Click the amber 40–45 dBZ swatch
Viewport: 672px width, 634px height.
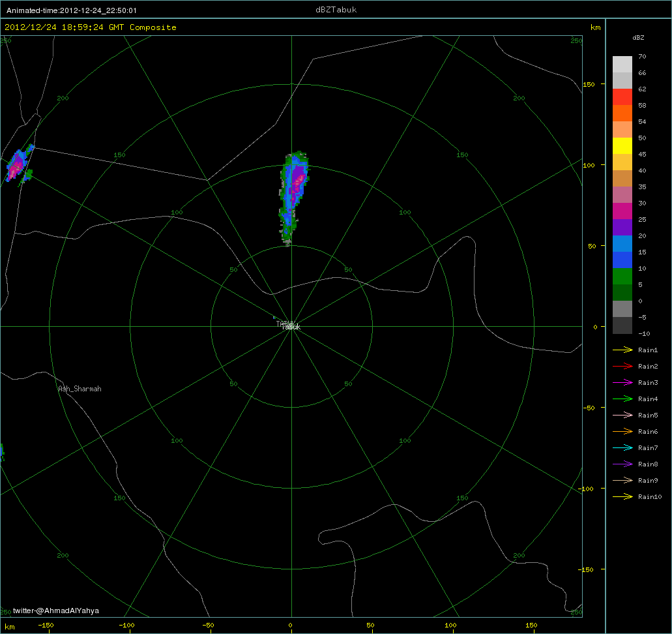(x=622, y=162)
